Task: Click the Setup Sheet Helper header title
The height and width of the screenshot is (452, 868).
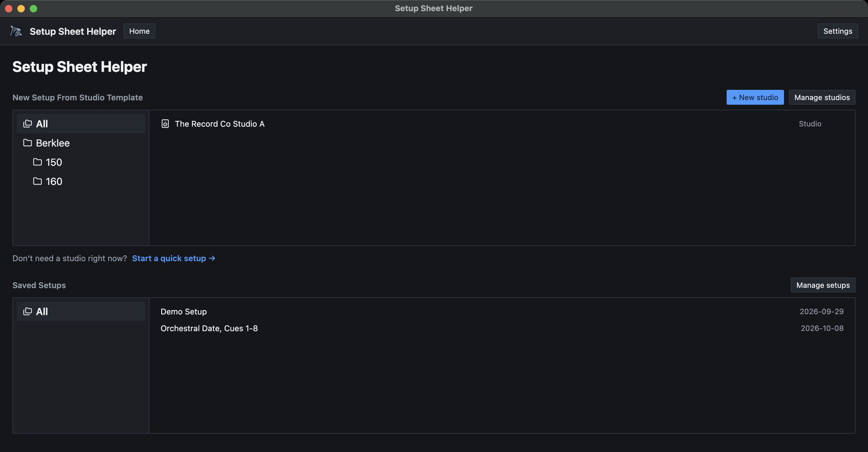Action: [x=73, y=31]
